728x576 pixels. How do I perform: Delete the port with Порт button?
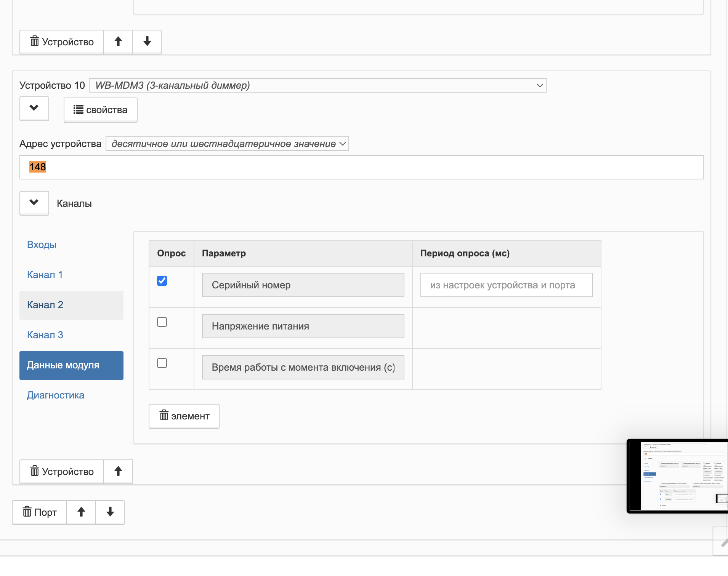40,512
